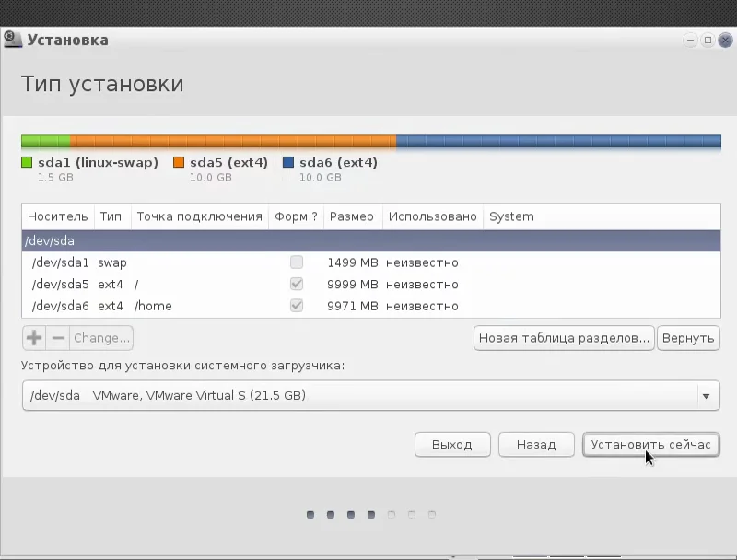
Task: Click the orange sda5 segment in partition bar
Action: 233,141
